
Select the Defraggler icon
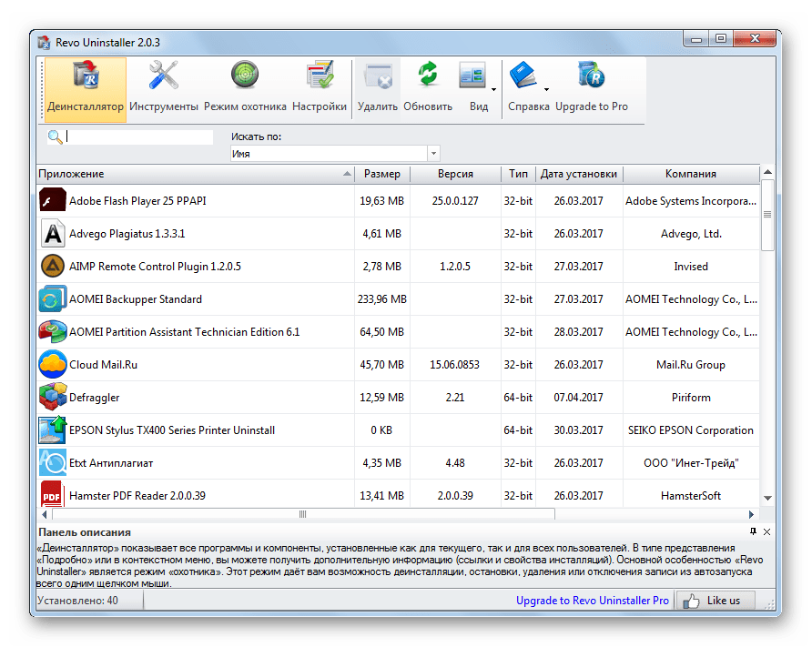(52, 398)
